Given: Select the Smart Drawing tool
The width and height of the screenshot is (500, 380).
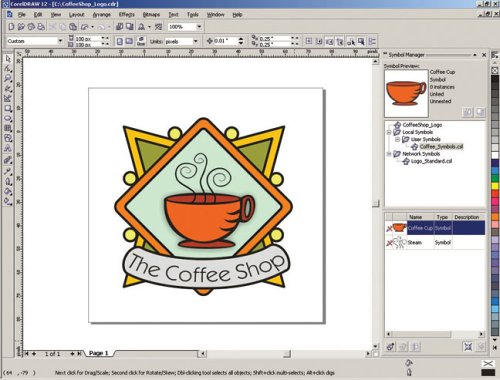Looking at the screenshot, I should 8,99.
